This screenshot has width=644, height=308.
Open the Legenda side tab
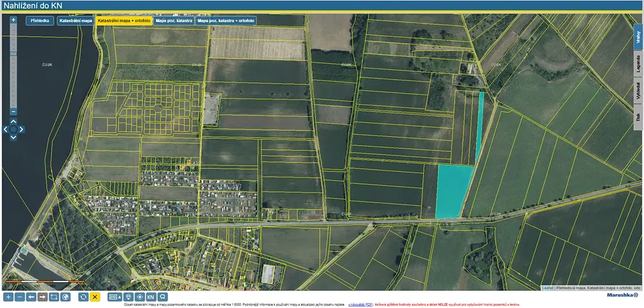638,63
